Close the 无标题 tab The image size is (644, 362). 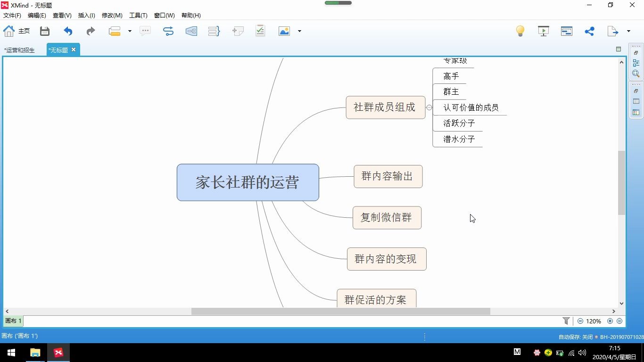[74, 49]
